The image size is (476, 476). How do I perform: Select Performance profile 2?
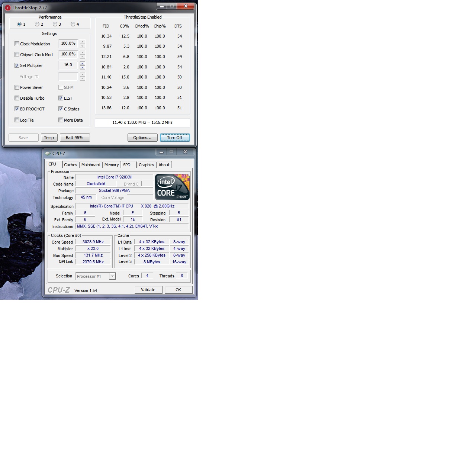pyautogui.click(x=37, y=24)
